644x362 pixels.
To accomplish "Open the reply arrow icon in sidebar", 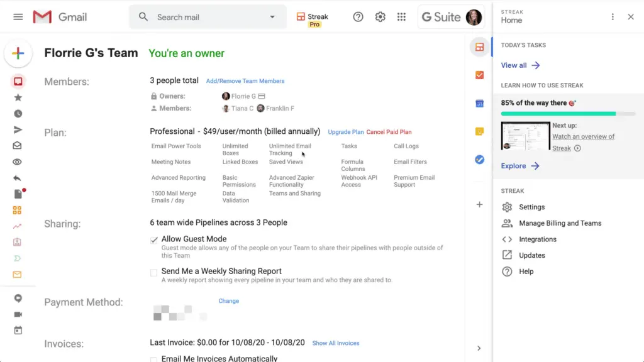I will [x=17, y=178].
